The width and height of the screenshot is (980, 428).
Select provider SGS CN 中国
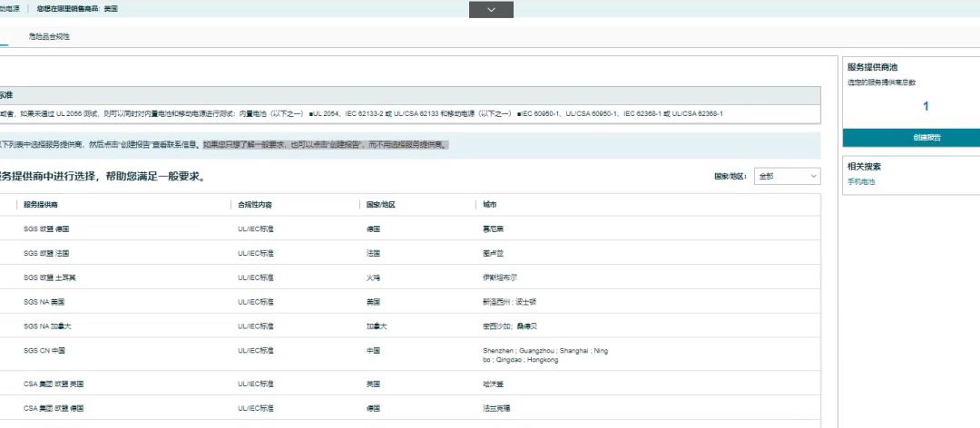(44, 351)
